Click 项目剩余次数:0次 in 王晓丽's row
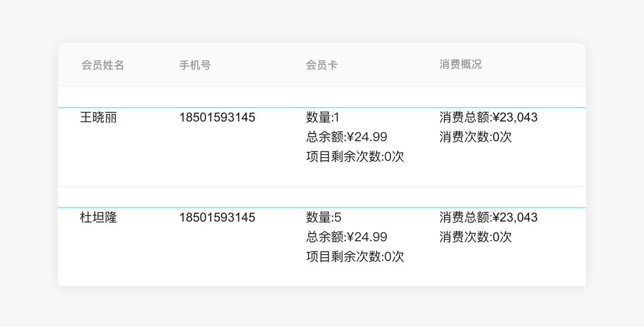 click(x=355, y=156)
